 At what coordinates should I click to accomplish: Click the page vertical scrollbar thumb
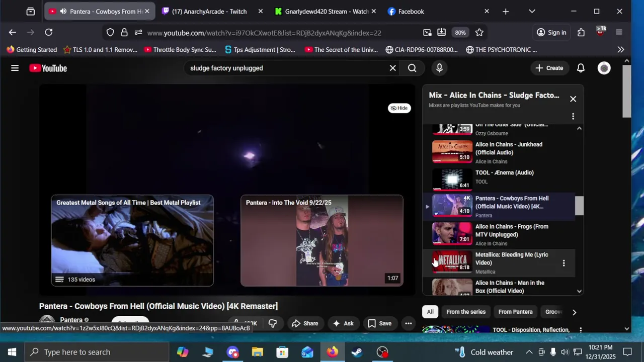click(626, 92)
